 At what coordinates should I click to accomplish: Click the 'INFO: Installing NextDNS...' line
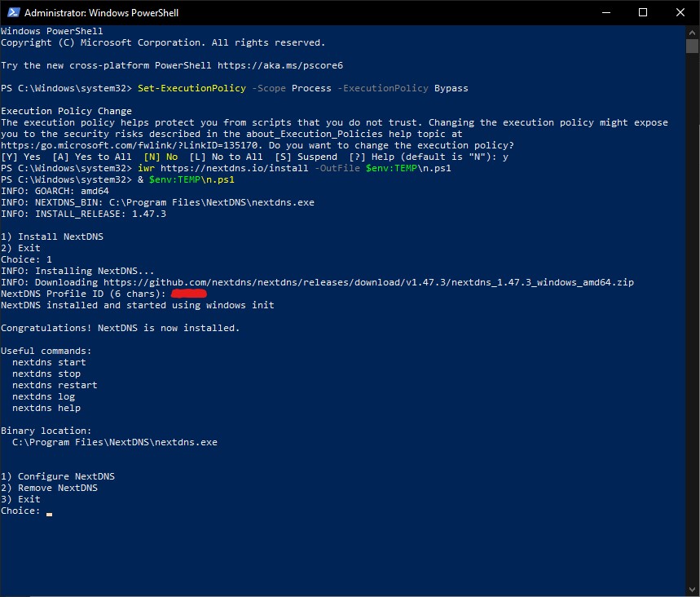(77, 271)
